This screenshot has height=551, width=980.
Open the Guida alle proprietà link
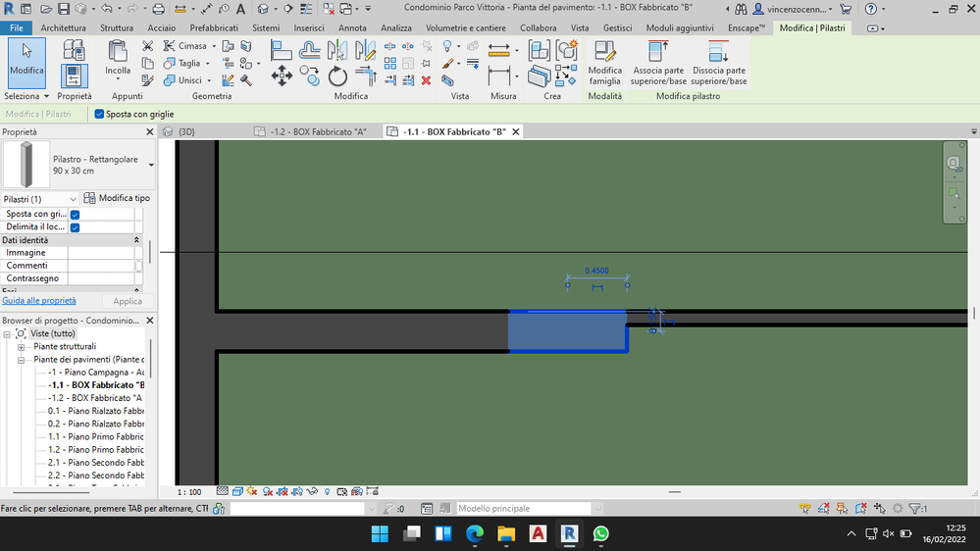tap(39, 300)
